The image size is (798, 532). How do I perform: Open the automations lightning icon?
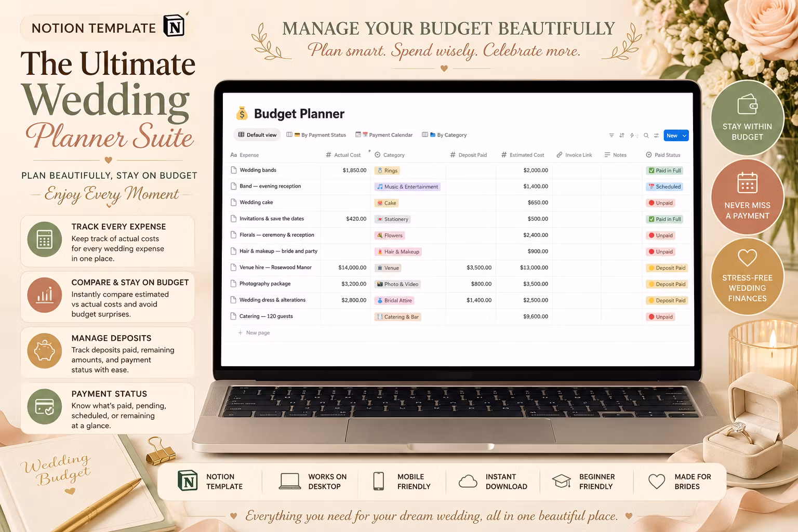(x=633, y=136)
